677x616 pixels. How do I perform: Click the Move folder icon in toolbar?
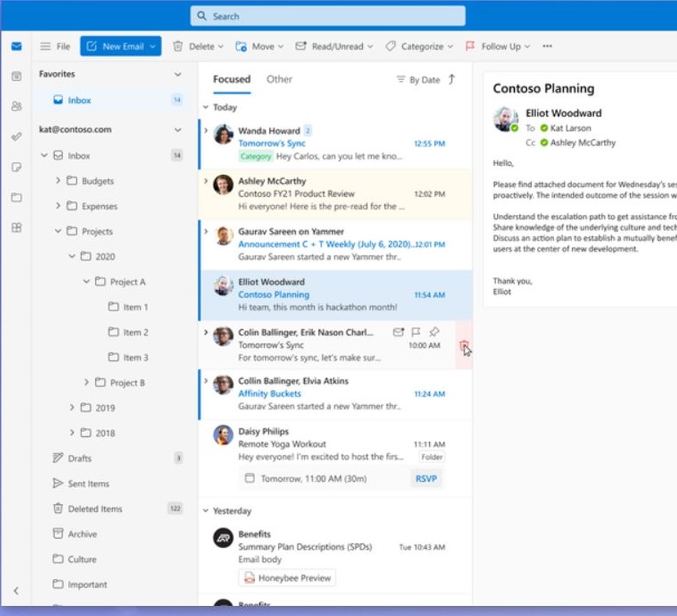point(241,46)
